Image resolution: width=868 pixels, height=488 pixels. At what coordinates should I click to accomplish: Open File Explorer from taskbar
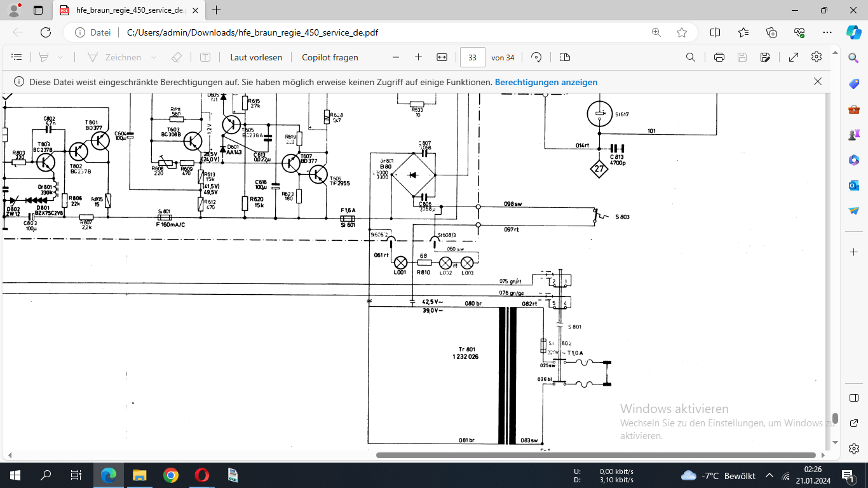pos(139,475)
